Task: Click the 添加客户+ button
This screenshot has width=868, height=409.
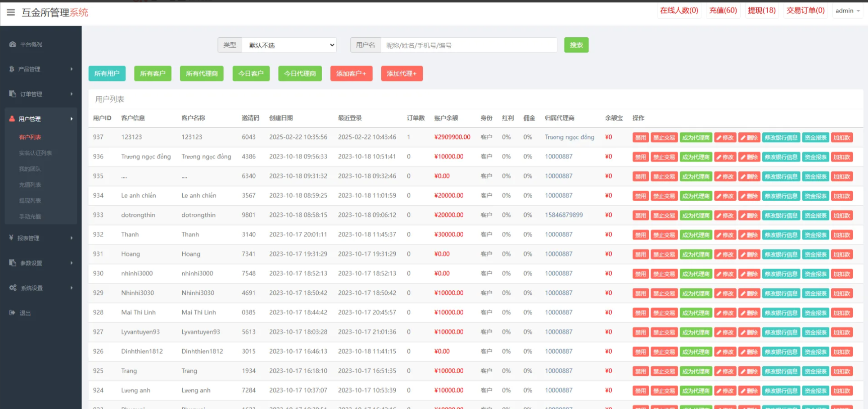Action: [351, 73]
